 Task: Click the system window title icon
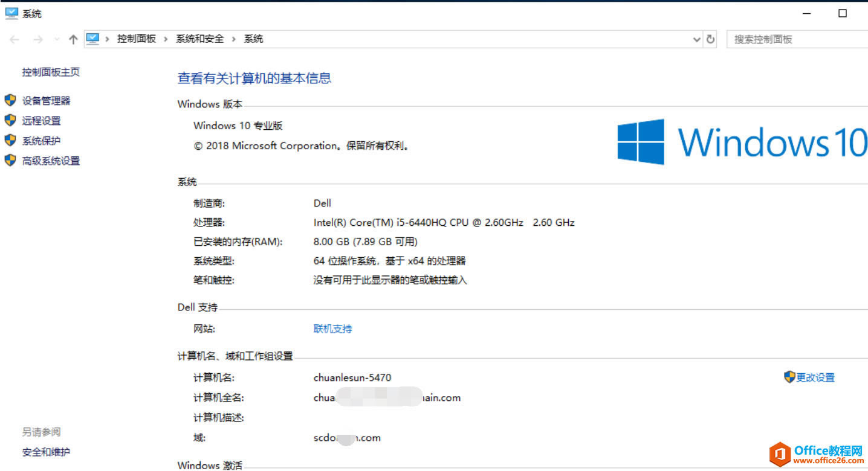[x=11, y=13]
